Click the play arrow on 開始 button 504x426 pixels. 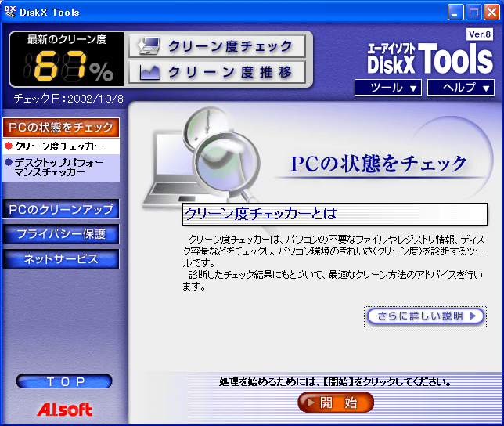[310, 403]
